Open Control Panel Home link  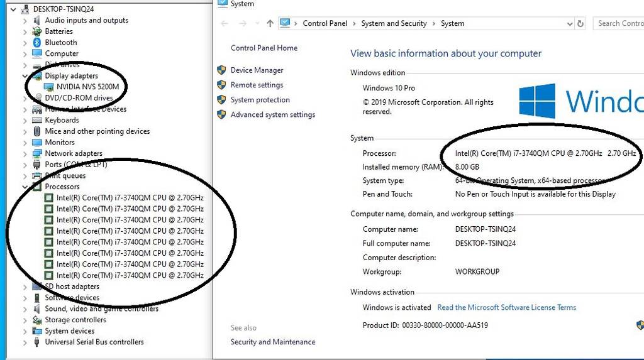pos(264,48)
